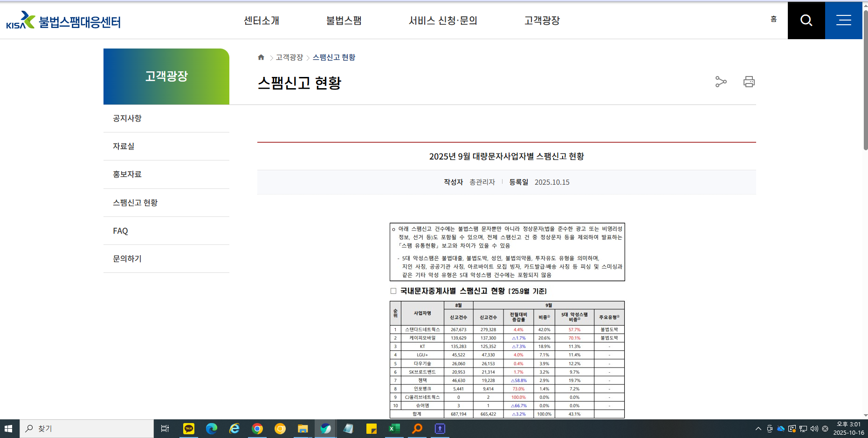The height and width of the screenshot is (438, 868).
Task: Click the 홈 button in the header
Action: tap(774, 19)
